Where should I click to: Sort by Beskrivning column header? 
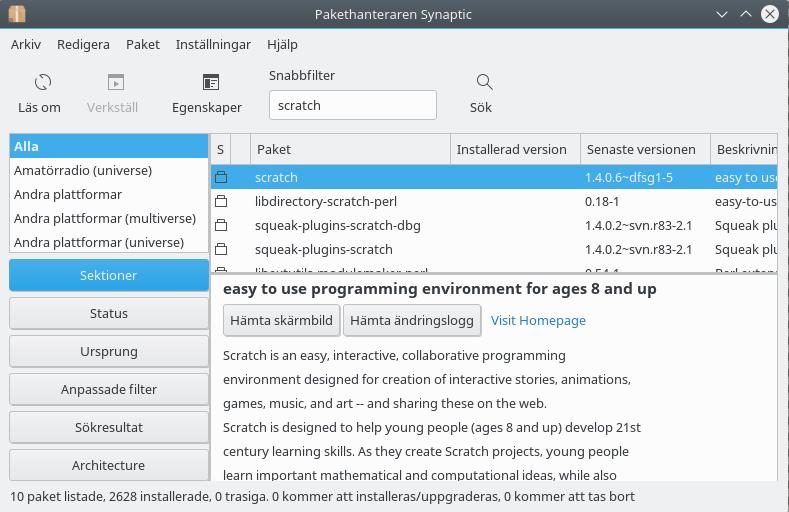(x=744, y=149)
